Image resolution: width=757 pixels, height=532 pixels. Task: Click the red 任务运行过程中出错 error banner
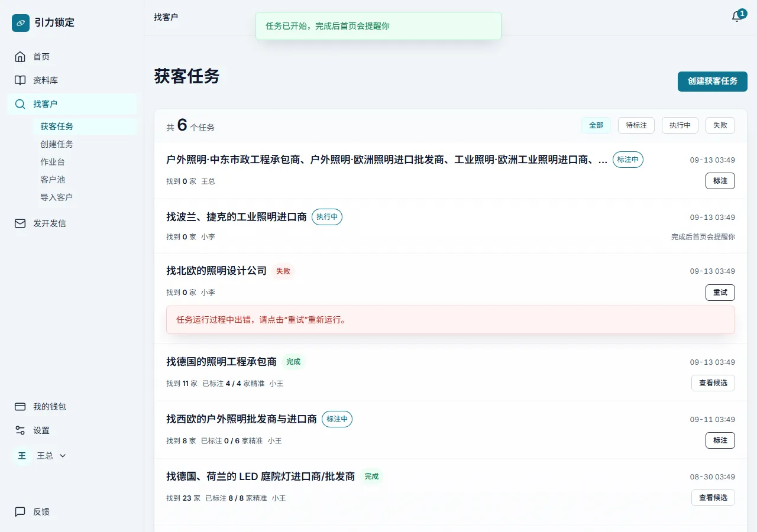(451, 320)
